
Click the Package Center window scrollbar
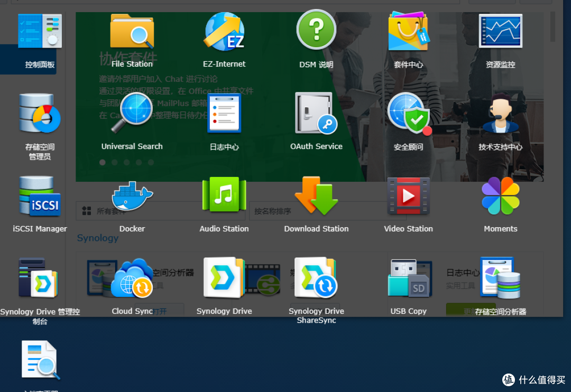[552, 26]
